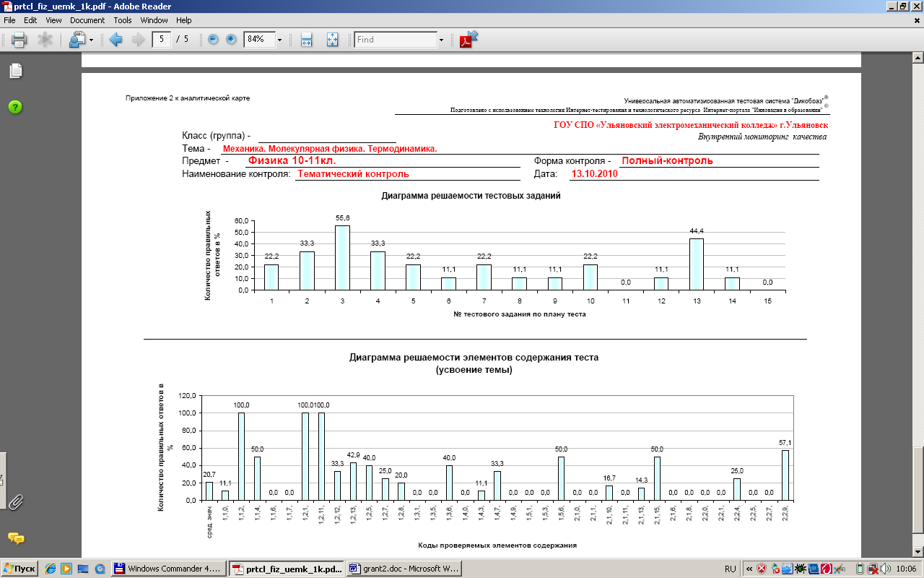Select prtcl_fiz_uemk_1k.pdf taskbar button

pos(287,569)
